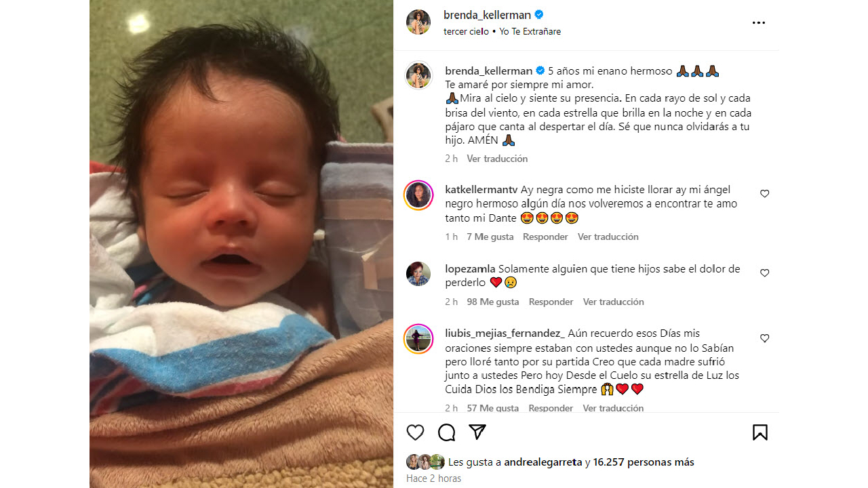The image size is (868, 488).
Task: Open the comment bubble icon
Action: click(446, 432)
